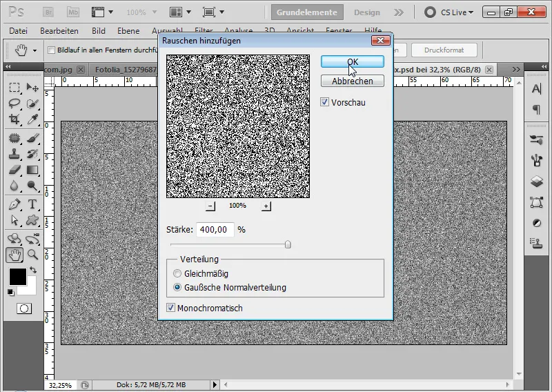Select the Pen tool

click(14, 204)
